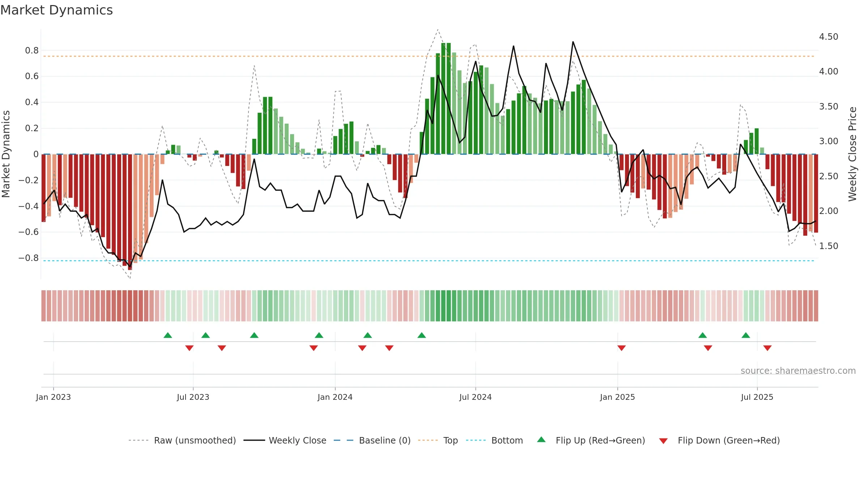
Task: Click the −0.4 left axis tick
Action: point(29,206)
